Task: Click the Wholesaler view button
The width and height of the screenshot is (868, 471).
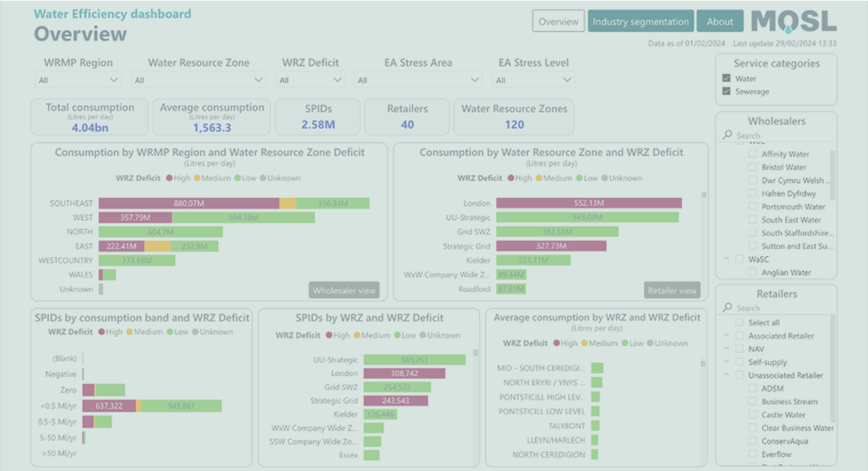Action: [344, 289]
